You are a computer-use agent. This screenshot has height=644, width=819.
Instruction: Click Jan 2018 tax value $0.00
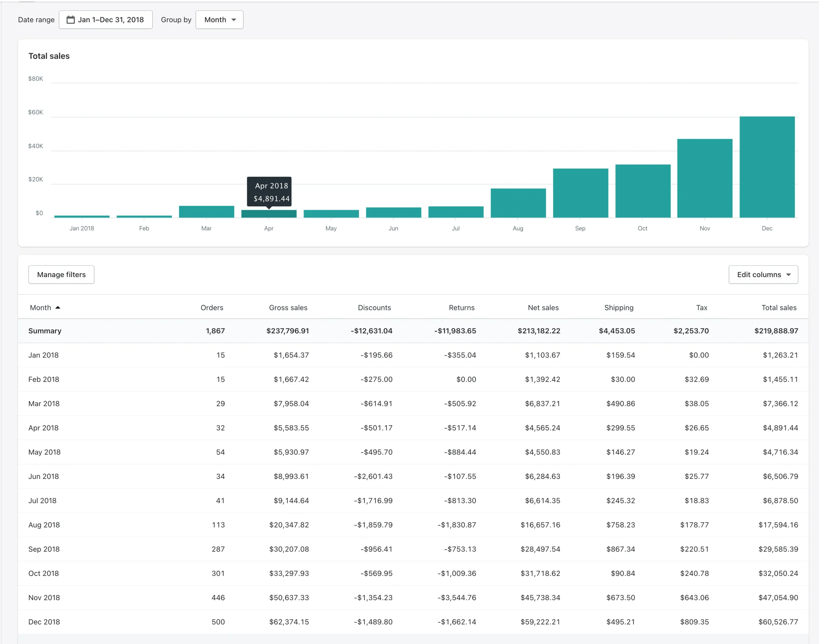699,355
